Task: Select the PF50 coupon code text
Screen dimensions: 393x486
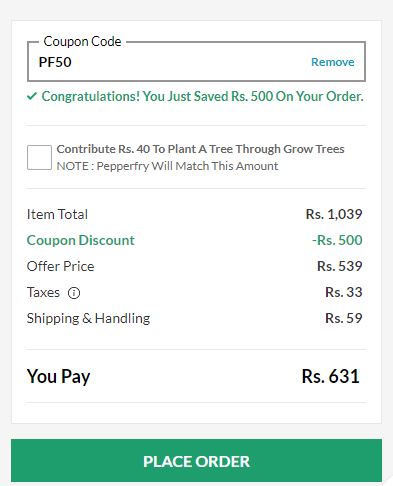Action: click(55, 62)
